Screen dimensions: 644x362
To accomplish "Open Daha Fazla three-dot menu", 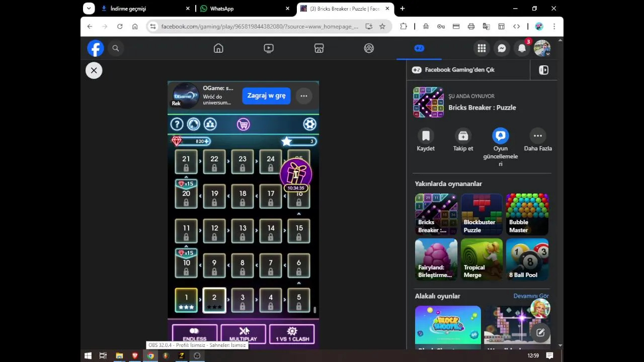I will coord(538,136).
